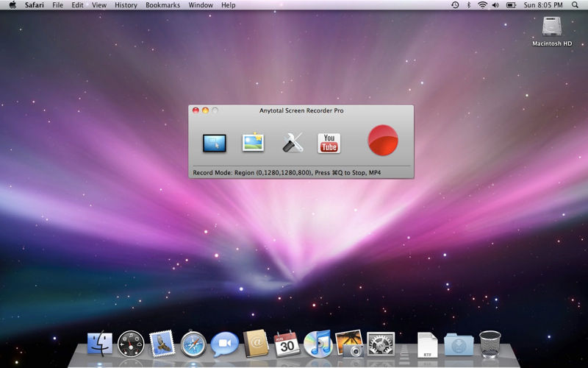Open Finder from the Dock
This screenshot has height=368, width=588.
(100, 344)
